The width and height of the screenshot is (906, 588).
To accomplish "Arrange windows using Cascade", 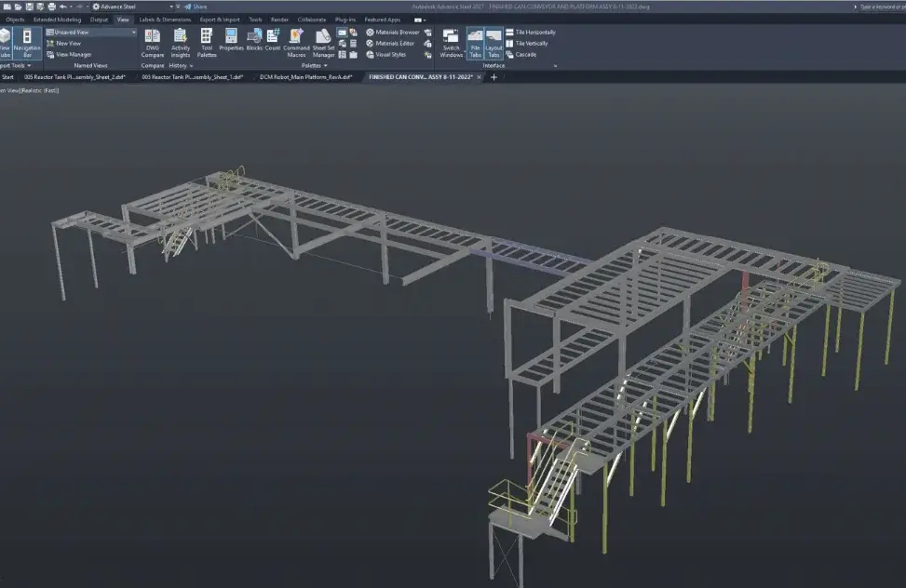I will (521, 54).
